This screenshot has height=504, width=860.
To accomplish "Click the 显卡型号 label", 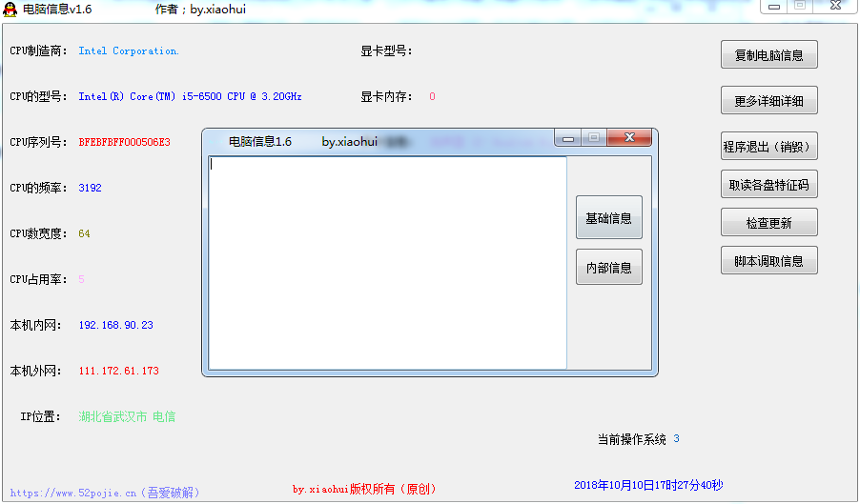I will (x=386, y=50).
